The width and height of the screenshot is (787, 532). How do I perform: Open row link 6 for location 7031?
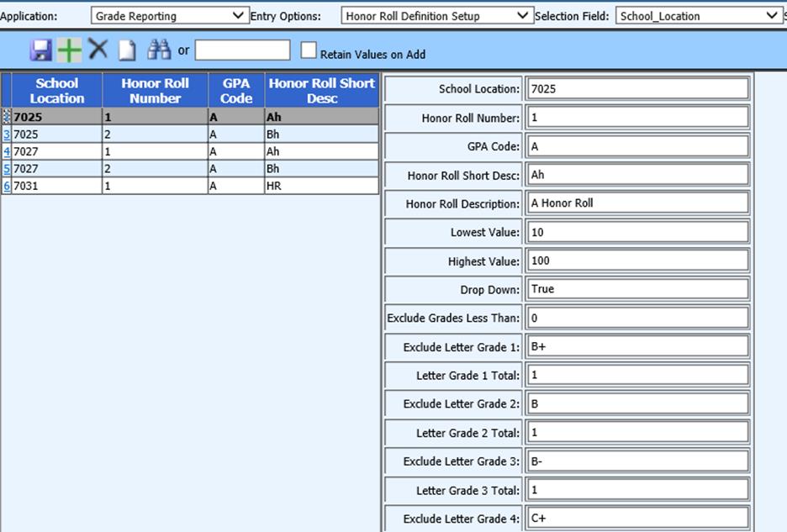coord(7,186)
